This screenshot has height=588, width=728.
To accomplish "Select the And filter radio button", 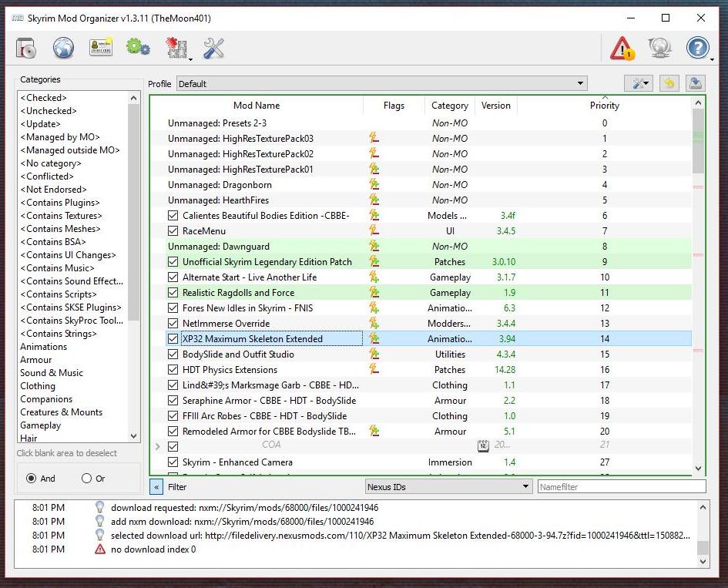I will point(31,478).
